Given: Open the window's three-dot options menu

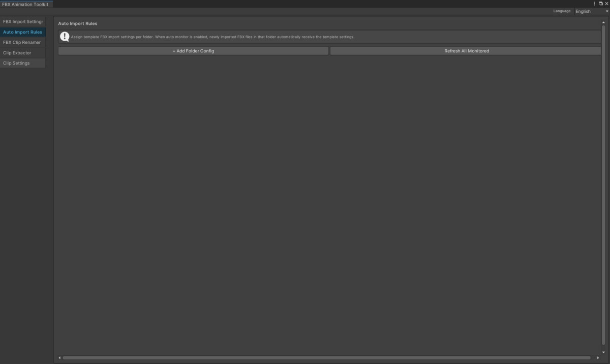Looking at the screenshot, I should pyautogui.click(x=594, y=4).
